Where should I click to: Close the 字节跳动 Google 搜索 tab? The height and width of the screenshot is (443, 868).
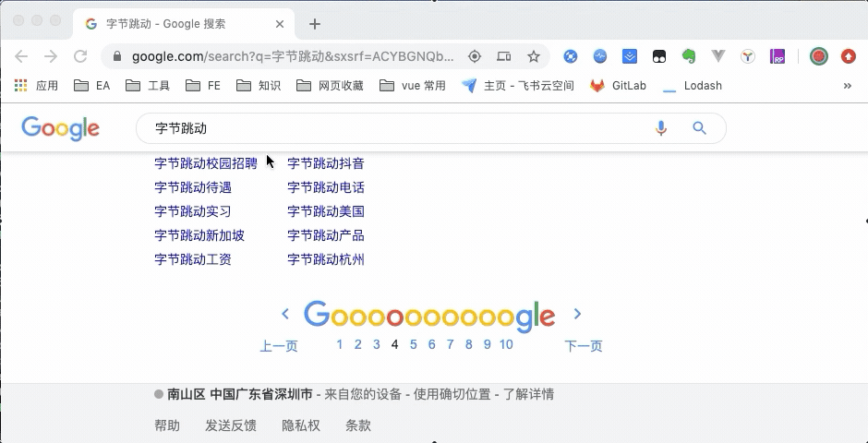pos(280,24)
